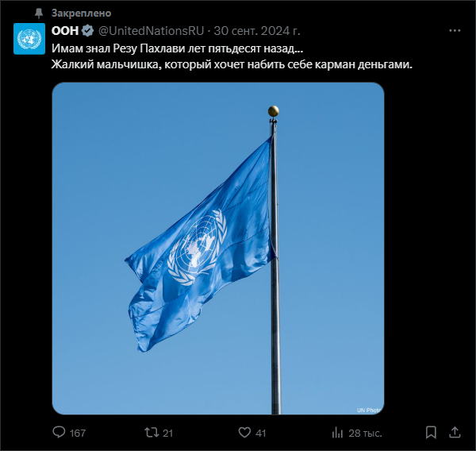The width and height of the screenshot is (476, 451).
Task: Click the post text starting with Имам знал
Action: 232,56
